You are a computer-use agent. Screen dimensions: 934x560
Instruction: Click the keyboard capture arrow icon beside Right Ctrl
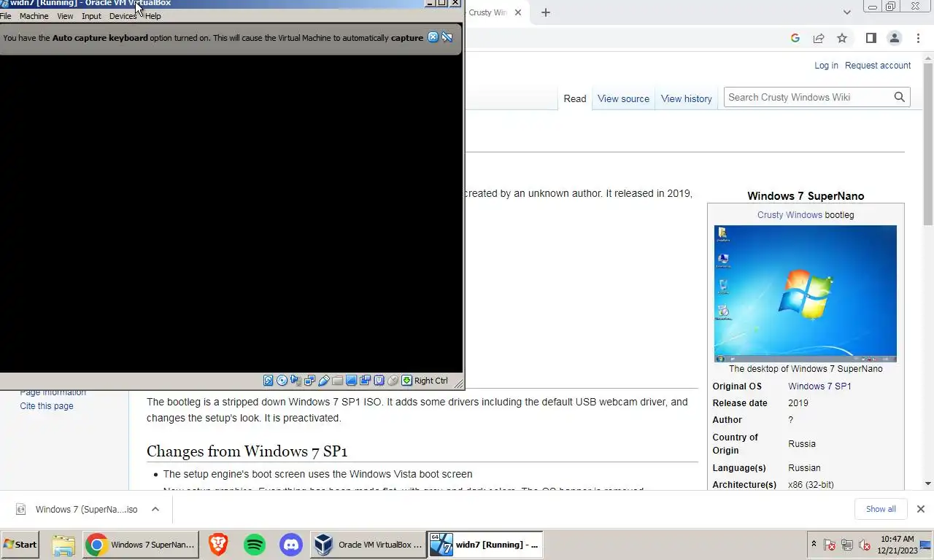pyautogui.click(x=406, y=381)
